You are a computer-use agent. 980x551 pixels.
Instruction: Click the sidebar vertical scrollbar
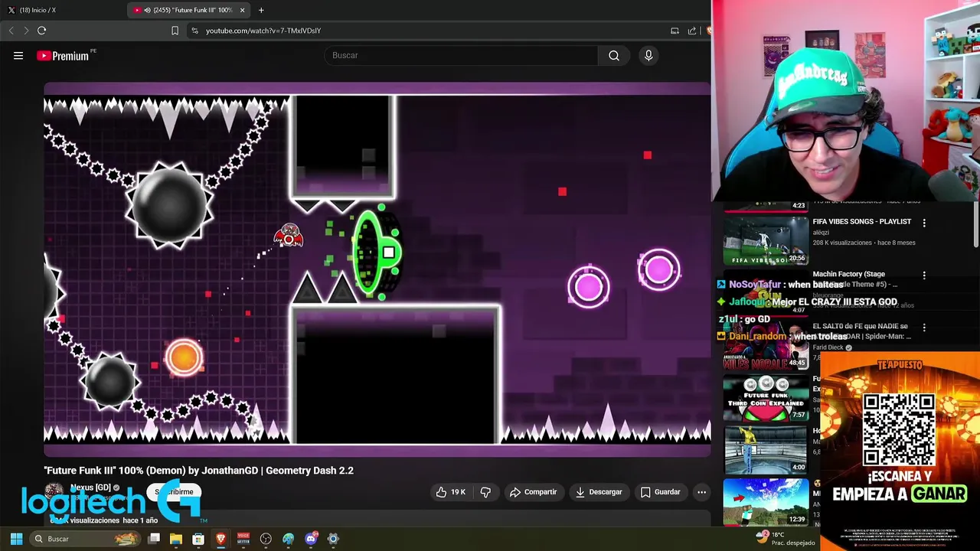975,223
